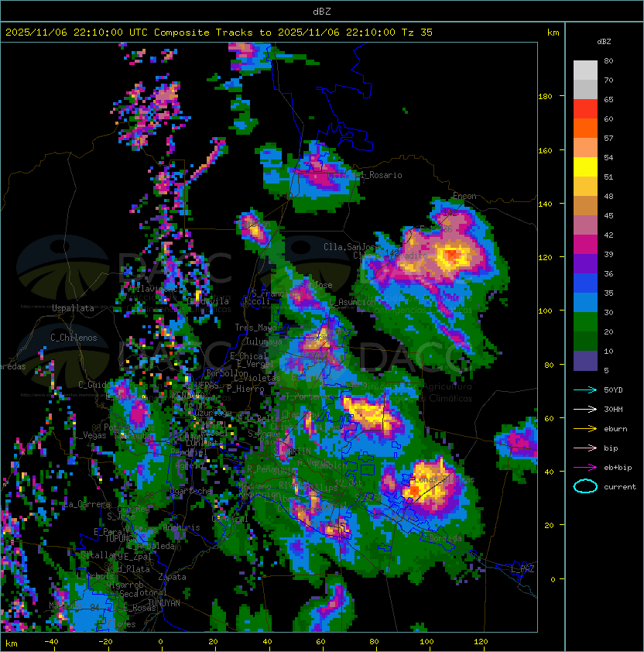The image size is (644, 652).
Task: Click the 'Lomas_Blancas' map label
Action: 444,479
